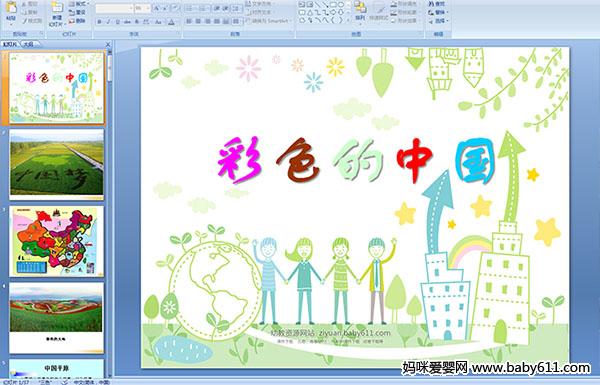Click the slide title text 彩色的中国

356,160
